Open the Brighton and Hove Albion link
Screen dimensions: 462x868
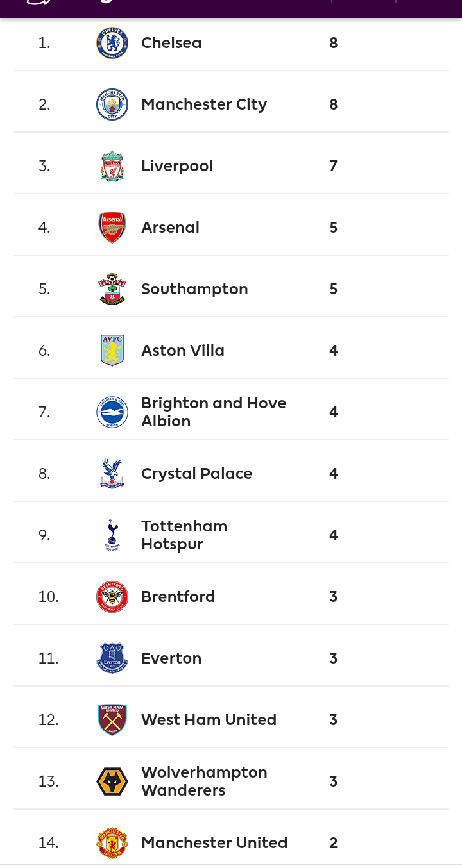pyautogui.click(x=214, y=412)
